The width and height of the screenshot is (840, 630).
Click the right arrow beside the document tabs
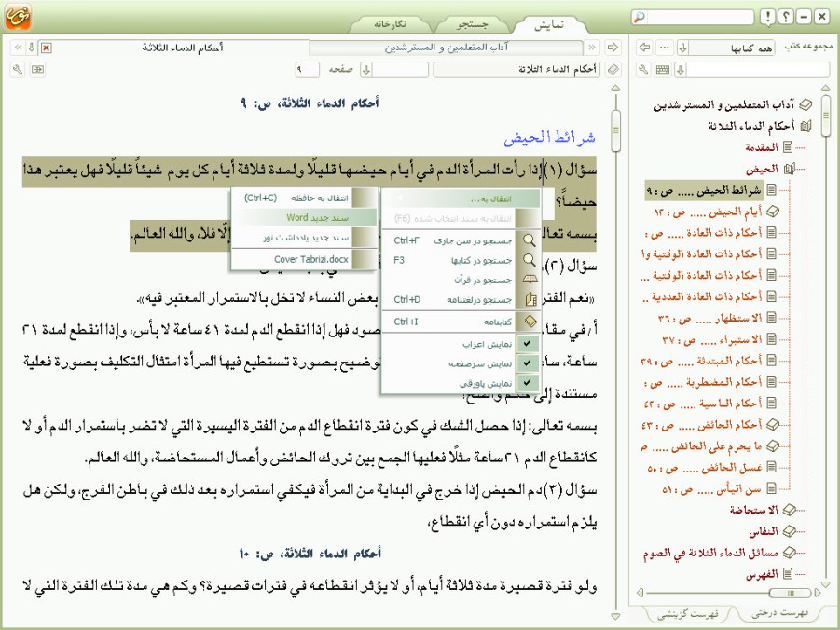(613, 48)
